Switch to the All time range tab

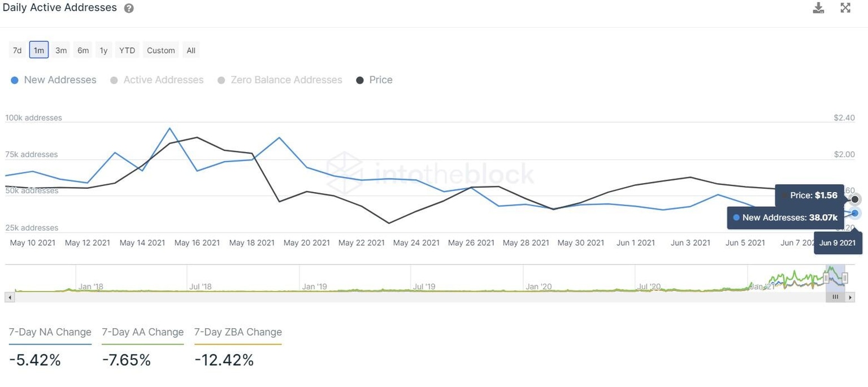(190, 50)
